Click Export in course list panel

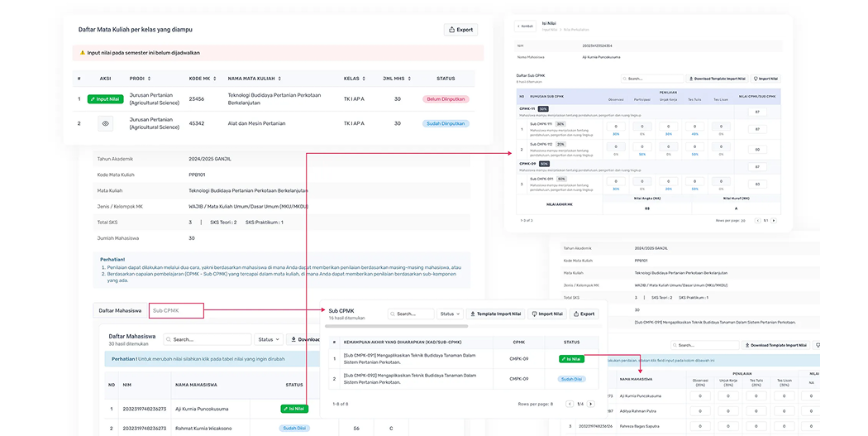pyautogui.click(x=460, y=30)
